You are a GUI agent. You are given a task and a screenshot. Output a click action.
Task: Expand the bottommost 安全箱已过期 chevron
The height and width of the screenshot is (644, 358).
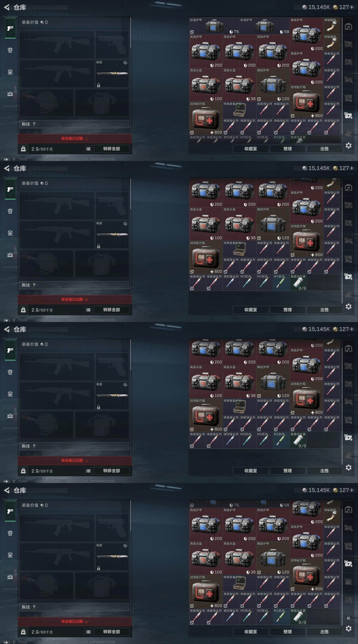click(x=86, y=621)
